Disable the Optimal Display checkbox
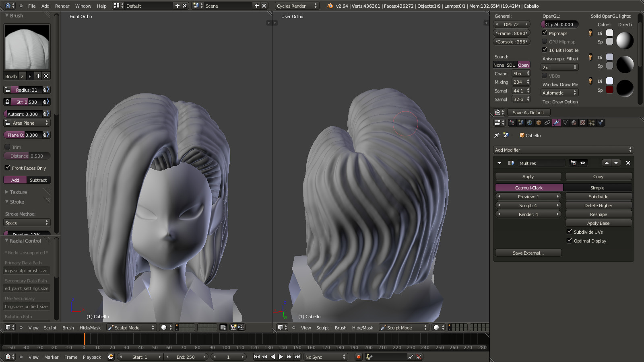This screenshot has width=644, height=362. [x=570, y=241]
